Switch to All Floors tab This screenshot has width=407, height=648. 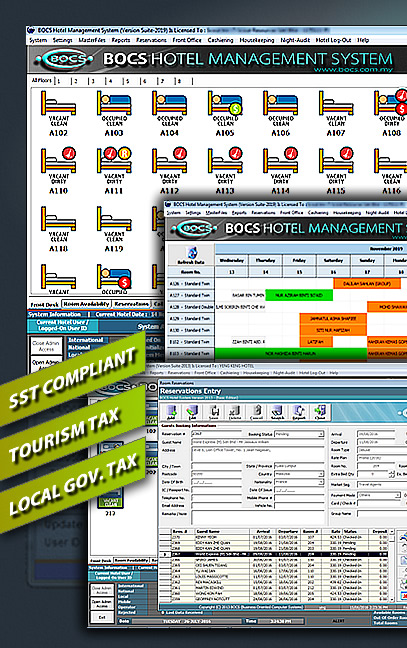tap(42, 81)
